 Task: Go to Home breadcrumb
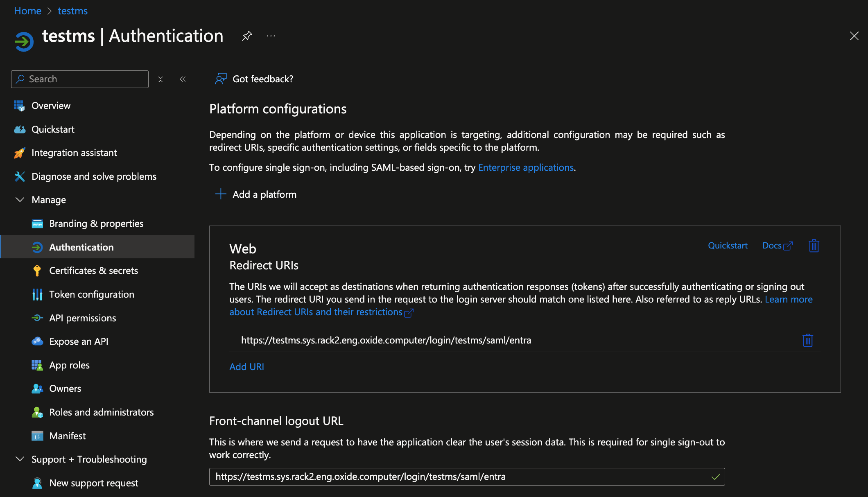click(x=27, y=11)
